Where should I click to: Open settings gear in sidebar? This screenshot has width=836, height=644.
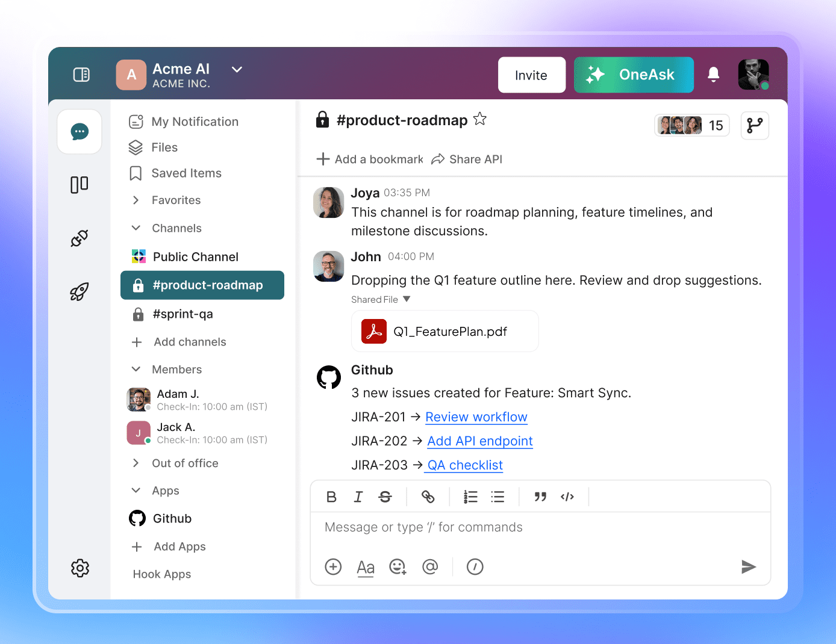(x=80, y=568)
